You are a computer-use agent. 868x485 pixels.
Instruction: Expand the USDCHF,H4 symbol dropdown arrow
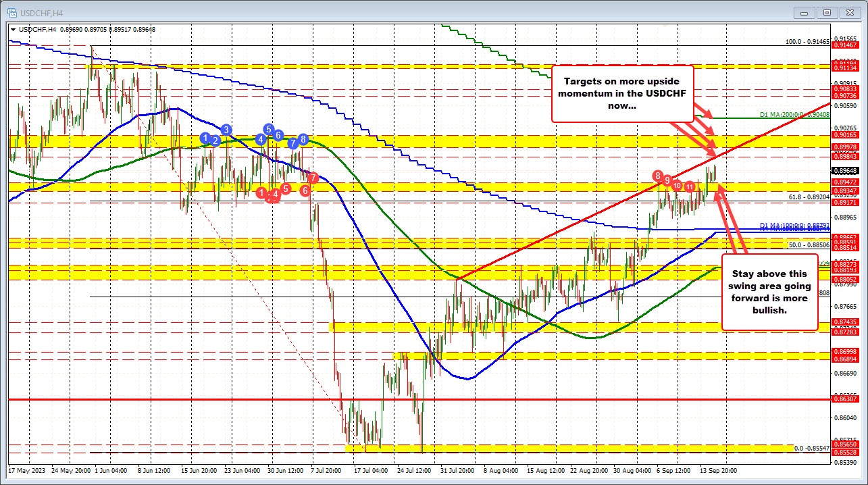click(14, 30)
